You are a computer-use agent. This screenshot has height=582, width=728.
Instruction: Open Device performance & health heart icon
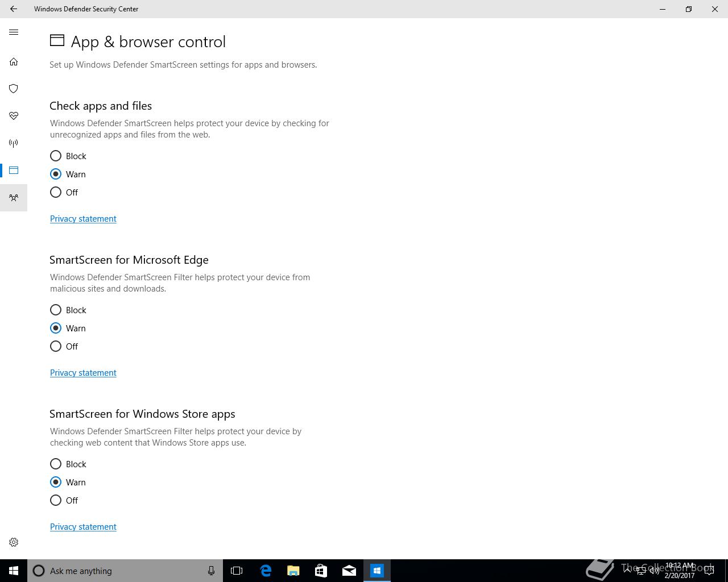pyautogui.click(x=14, y=116)
